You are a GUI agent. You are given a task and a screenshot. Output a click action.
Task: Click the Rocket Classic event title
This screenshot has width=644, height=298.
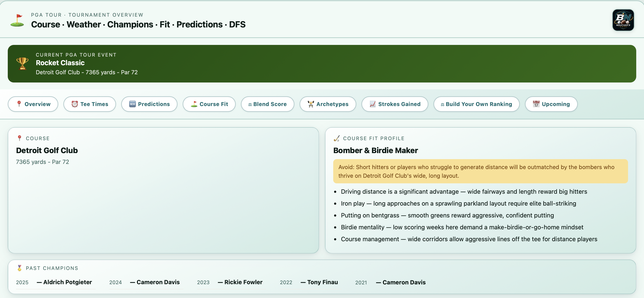60,63
